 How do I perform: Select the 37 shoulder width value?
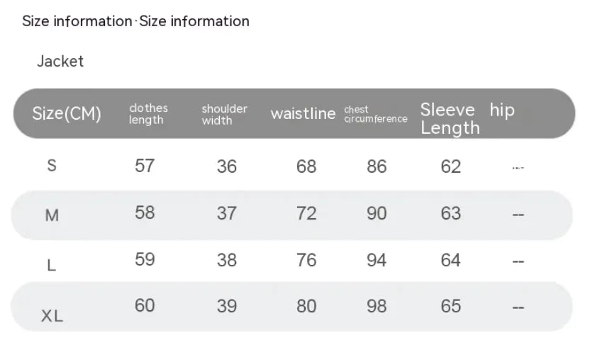[226, 213]
